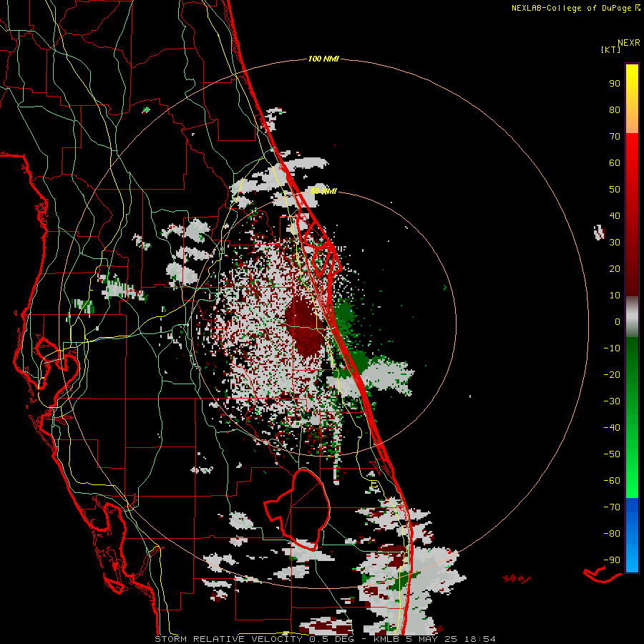Click the 90 value on the velocity scale
The height and width of the screenshot is (644, 644).
[615, 84]
